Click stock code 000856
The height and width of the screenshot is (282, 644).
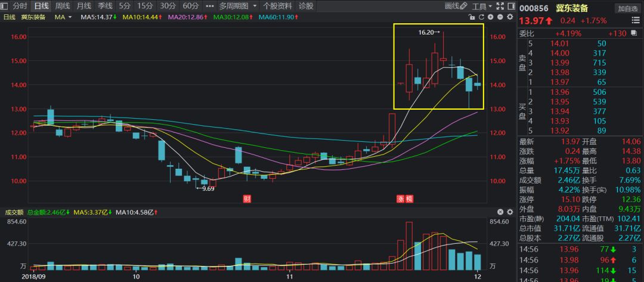point(532,8)
